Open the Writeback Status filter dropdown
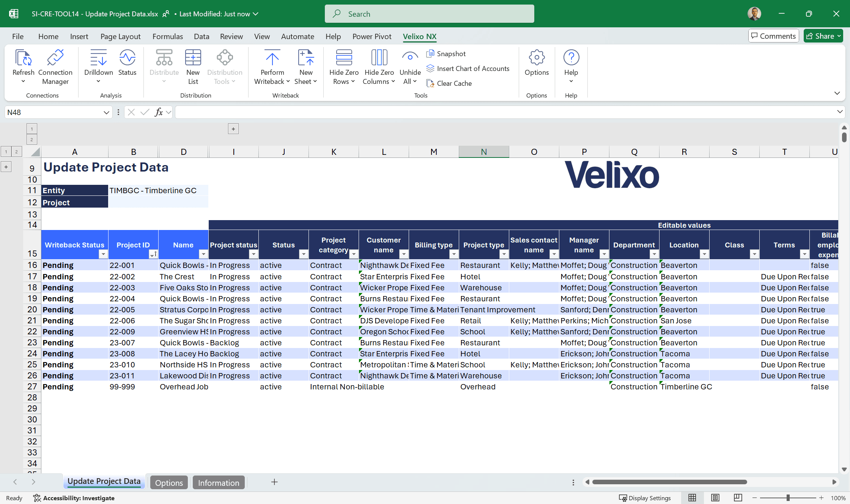Viewport: 850px width, 504px height. coord(103,254)
